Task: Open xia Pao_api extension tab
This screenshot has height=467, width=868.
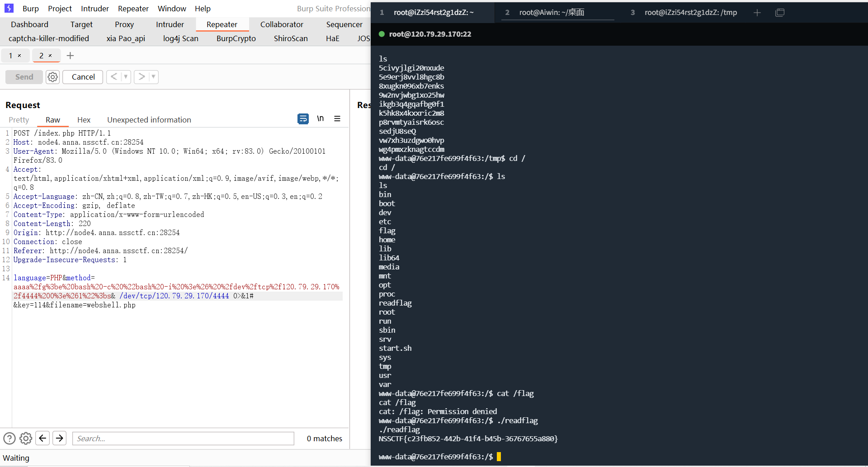Action: pyautogui.click(x=126, y=38)
